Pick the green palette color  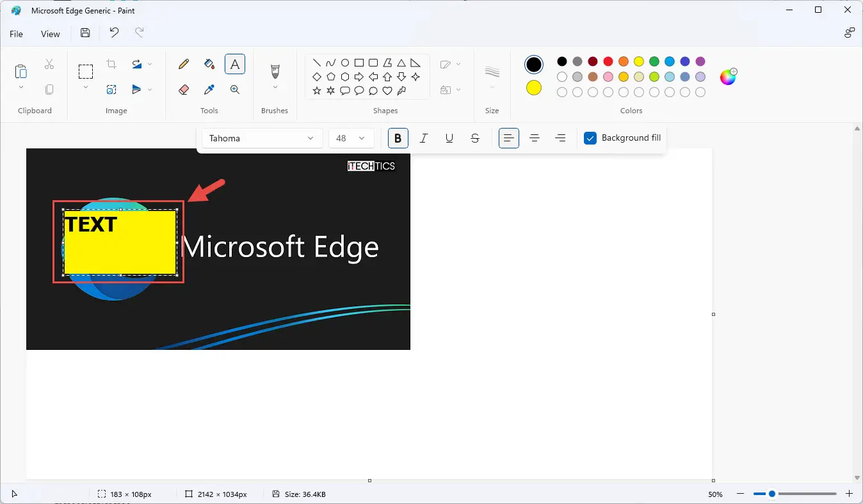(x=654, y=61)
